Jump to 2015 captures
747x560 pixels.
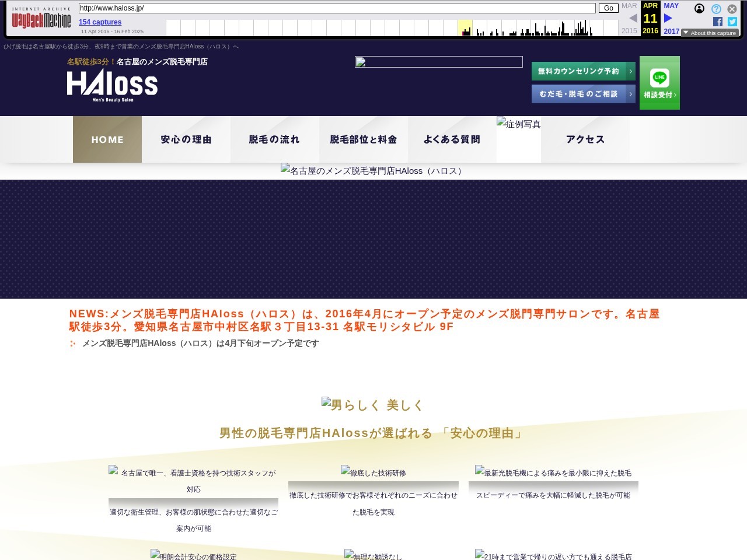[629, 31]
